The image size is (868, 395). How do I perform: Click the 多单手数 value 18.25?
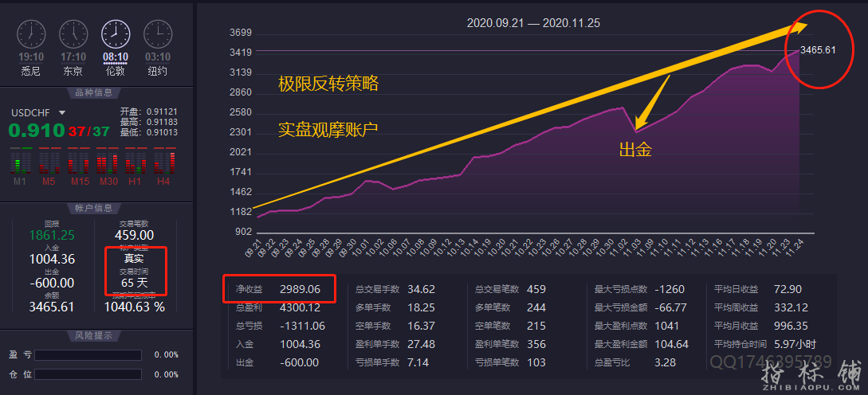[x=422, y=307]
